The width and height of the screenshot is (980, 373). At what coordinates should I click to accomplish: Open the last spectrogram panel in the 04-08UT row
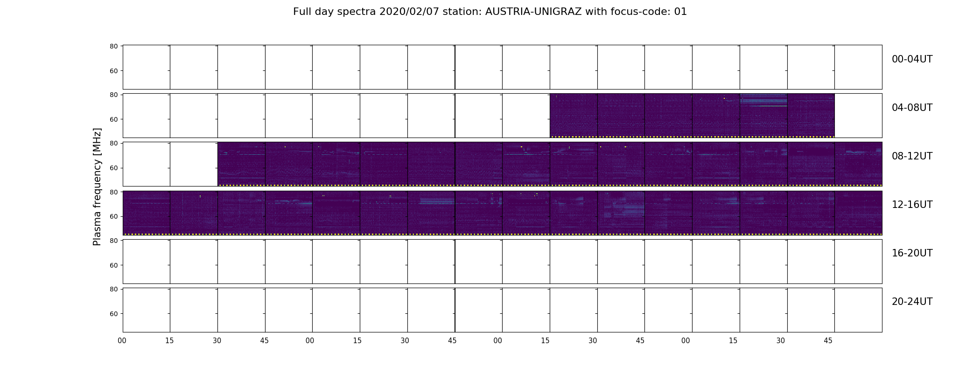click(x=811, y=116)
